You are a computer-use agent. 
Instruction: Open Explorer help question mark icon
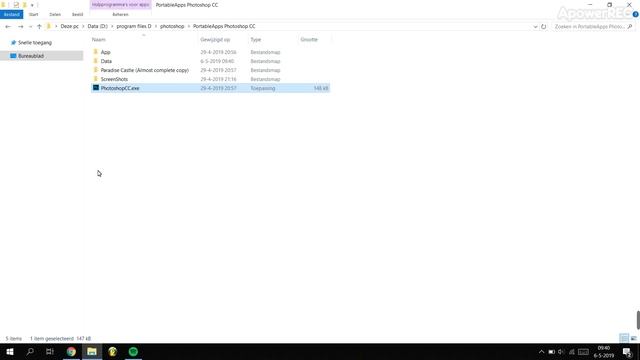(636, 14)
